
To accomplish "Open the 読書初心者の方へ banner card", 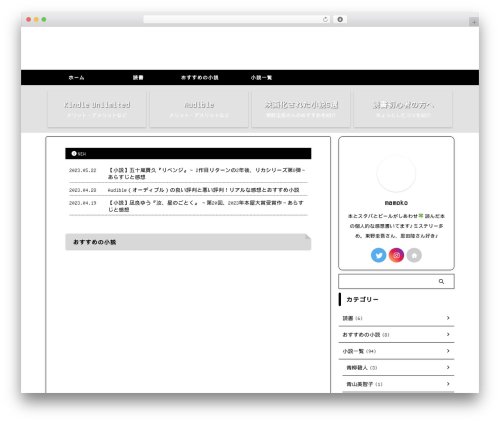I will click(x=403, y=109).
